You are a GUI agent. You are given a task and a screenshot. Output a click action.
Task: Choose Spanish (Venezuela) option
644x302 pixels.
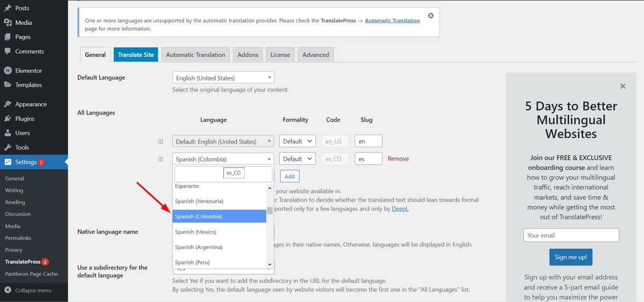(x=219, y=201)
